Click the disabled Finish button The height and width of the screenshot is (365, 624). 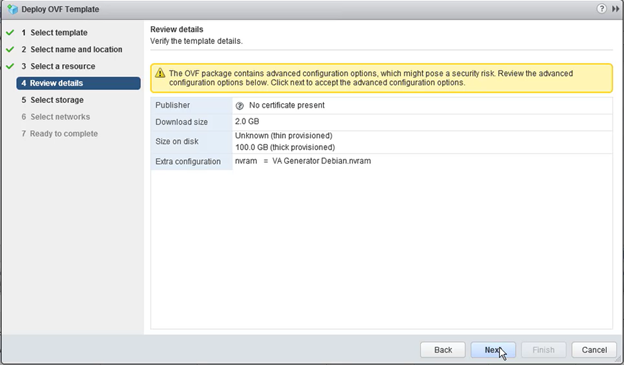click(x=544, y=350)
